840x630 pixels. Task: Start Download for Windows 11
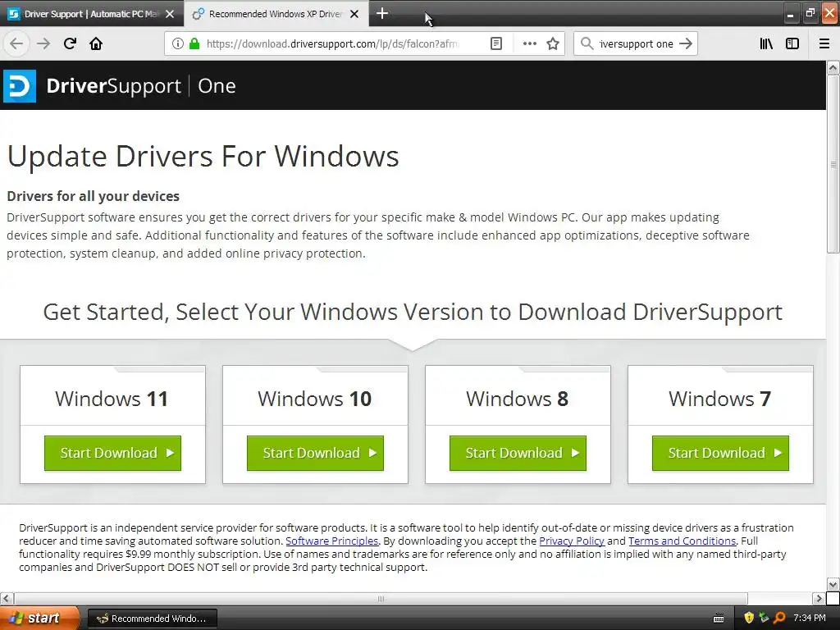(112, 453)
